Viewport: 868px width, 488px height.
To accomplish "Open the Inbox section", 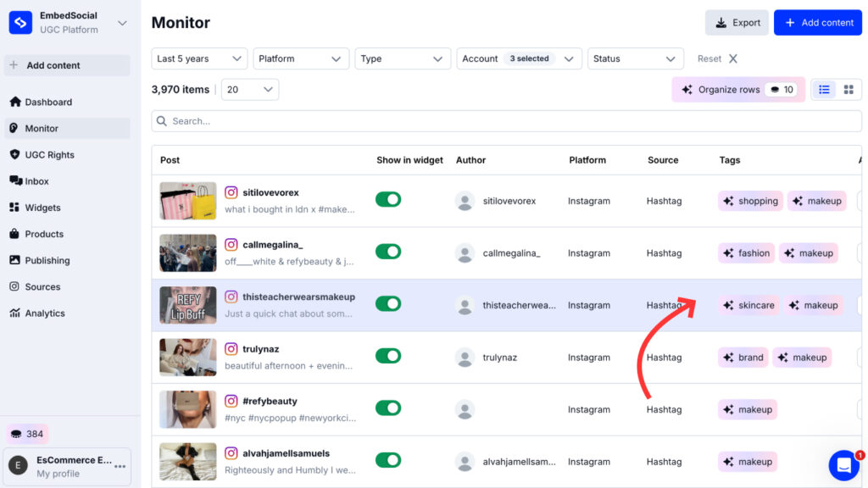I will point(67,181).
